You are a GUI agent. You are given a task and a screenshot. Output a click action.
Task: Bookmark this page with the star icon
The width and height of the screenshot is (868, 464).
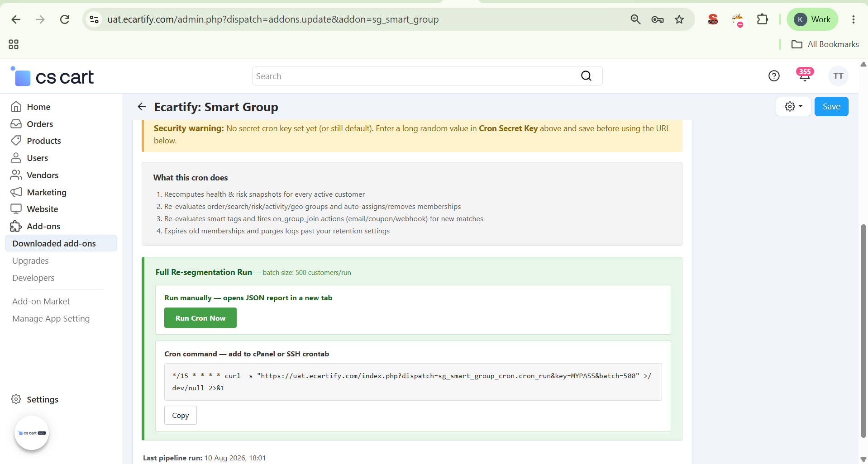(679, 19)
